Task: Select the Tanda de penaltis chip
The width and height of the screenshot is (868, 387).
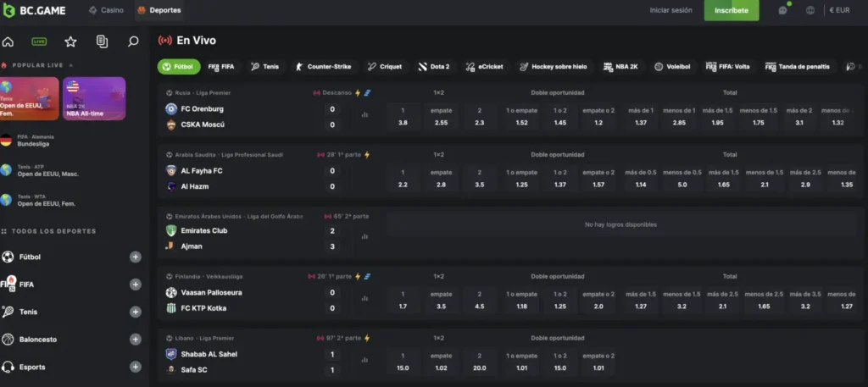Action: (798, 67)
